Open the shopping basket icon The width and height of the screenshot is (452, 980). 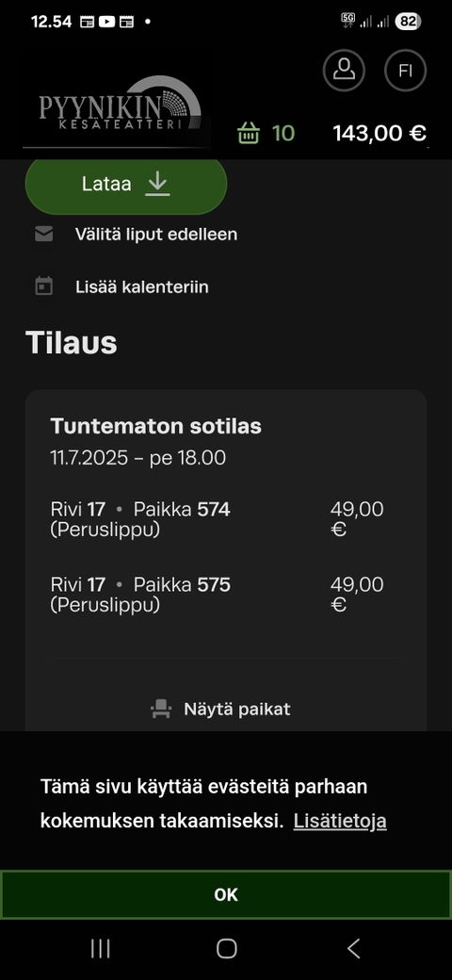coord(249,133)
